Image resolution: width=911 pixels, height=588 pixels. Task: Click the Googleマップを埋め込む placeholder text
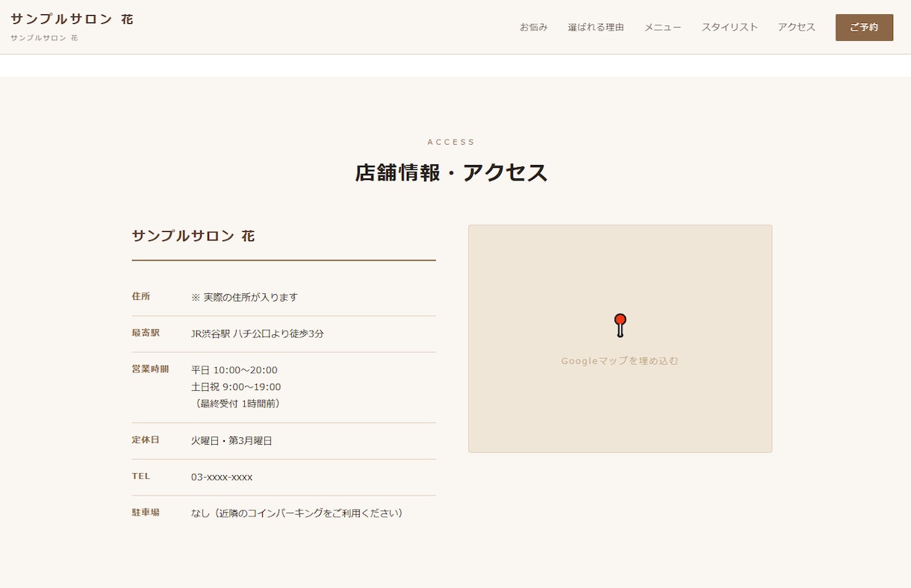click(620, 361)
